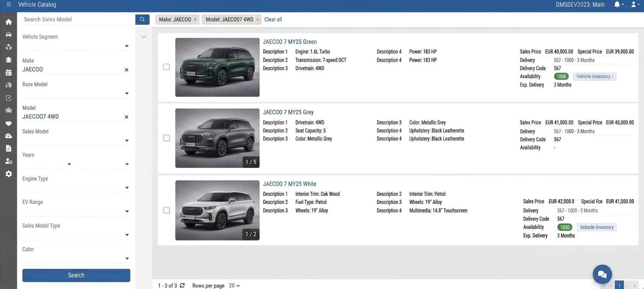Click the grey JAECOO 7 vehicle thumbnail

[217, 138]
